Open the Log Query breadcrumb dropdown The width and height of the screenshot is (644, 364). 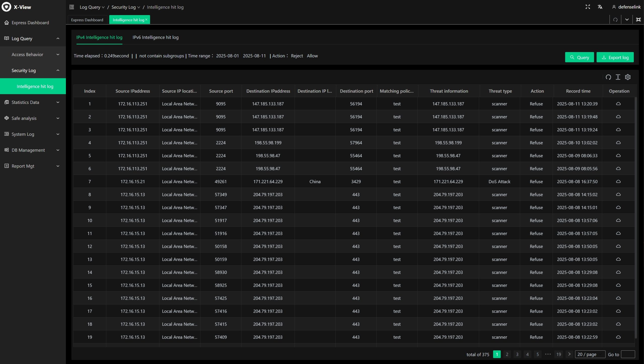point(92,7)
